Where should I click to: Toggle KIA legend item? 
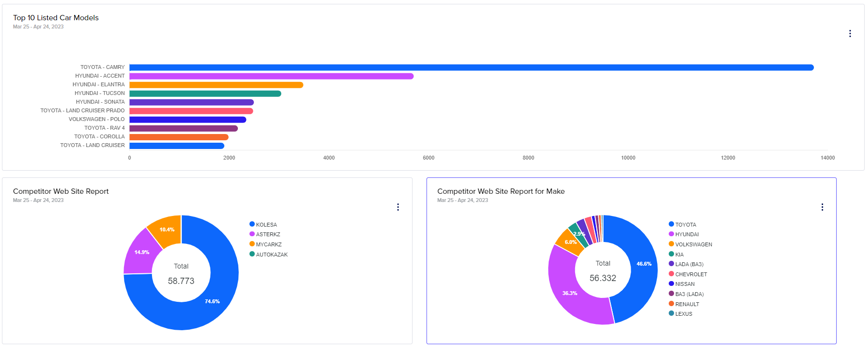point(676,255)
